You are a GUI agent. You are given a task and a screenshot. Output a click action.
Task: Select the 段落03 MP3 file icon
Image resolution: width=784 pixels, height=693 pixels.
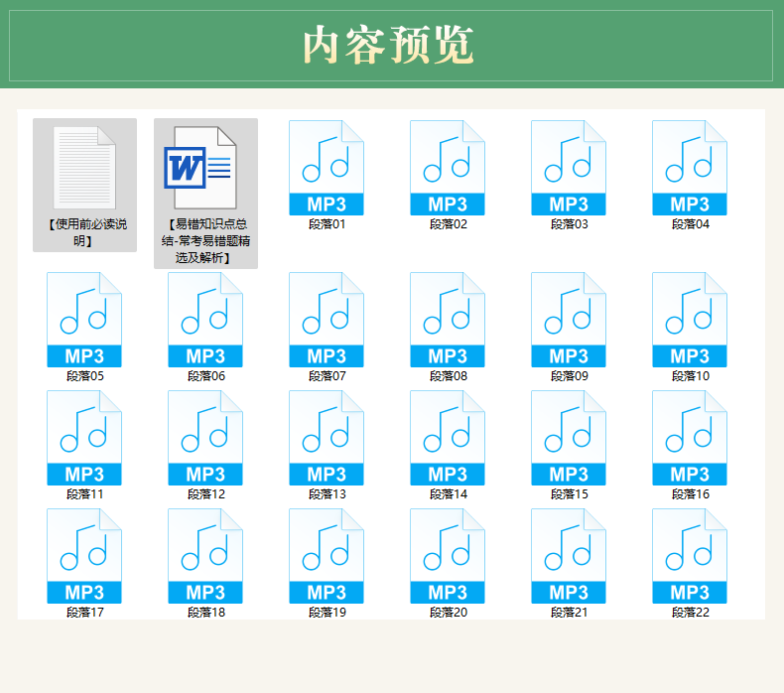coord(569,168)
